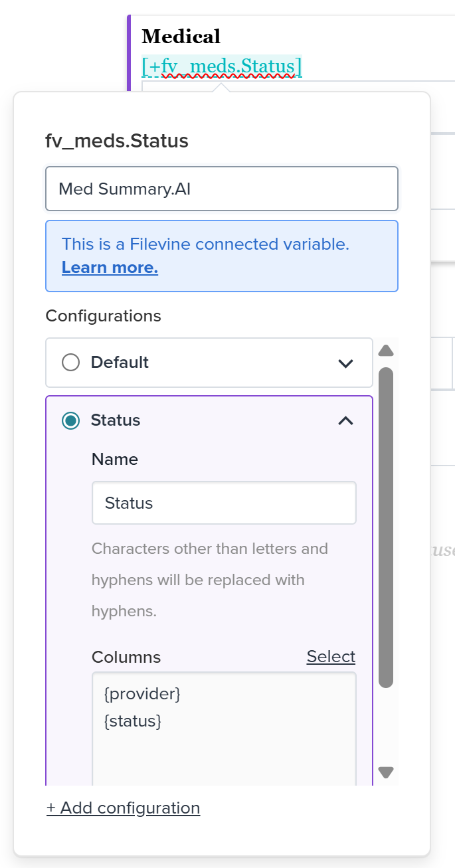
Task: Click the scrollbar down arrow
Action: [386, 772]
